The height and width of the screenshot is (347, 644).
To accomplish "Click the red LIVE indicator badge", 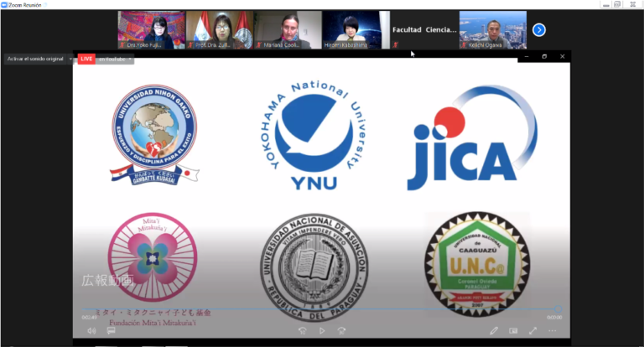I will [86, 59].
